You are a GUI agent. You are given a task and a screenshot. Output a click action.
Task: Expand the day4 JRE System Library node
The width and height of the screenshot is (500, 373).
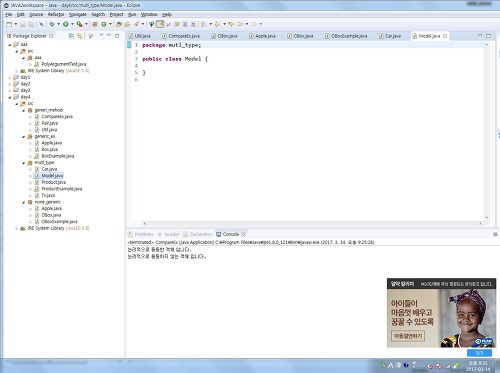coord(17,229)
